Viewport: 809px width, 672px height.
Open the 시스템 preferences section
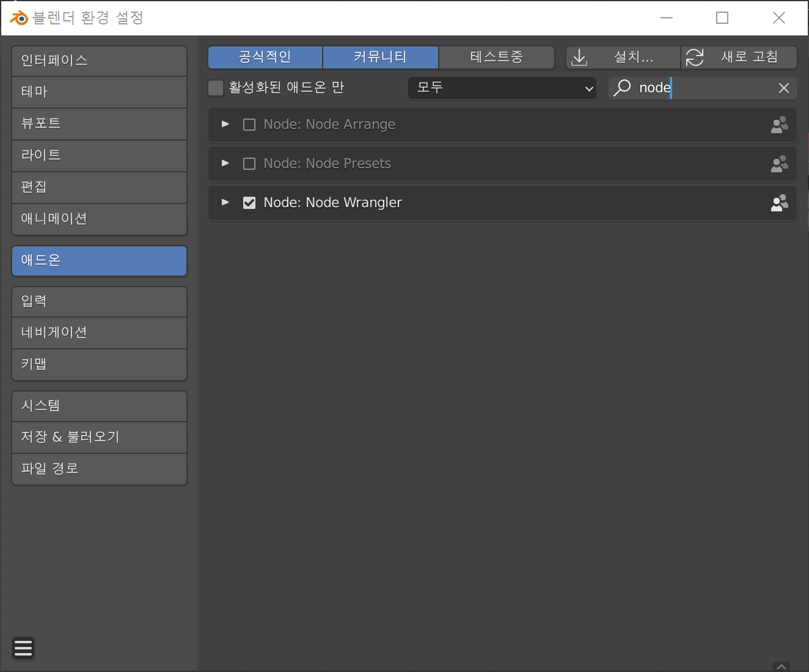pos(99,406)
